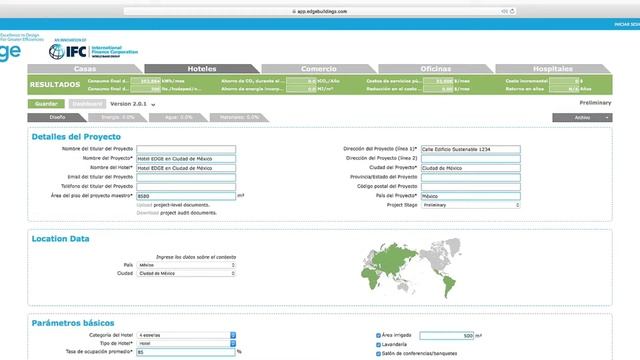Image resolution: width=640 pixels, height=360 pixels.
Task: Select the Hoteles tab
Action: pyautogui.click(x=202, y=69)
